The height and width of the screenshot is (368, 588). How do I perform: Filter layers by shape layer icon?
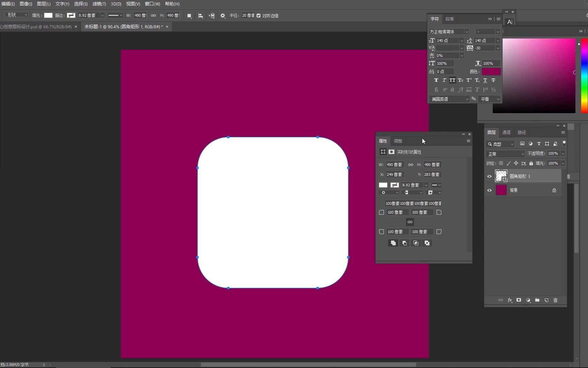click(x=547, y=144)
